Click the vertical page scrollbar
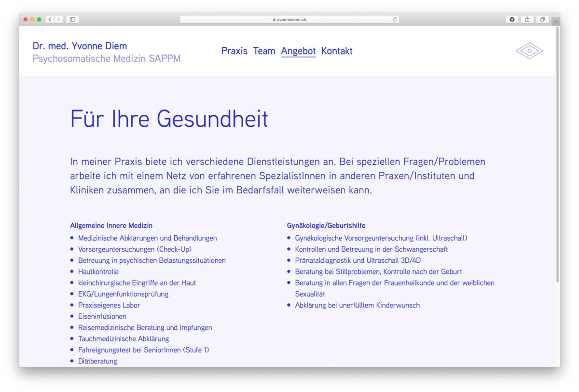 pyautogui.click(x=558, y=154)
